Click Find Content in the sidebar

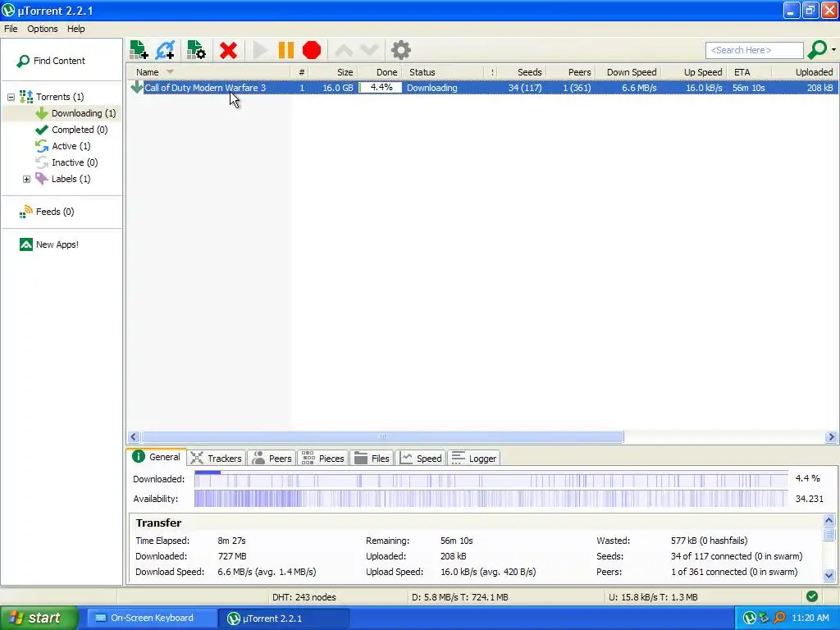[51, 61]
